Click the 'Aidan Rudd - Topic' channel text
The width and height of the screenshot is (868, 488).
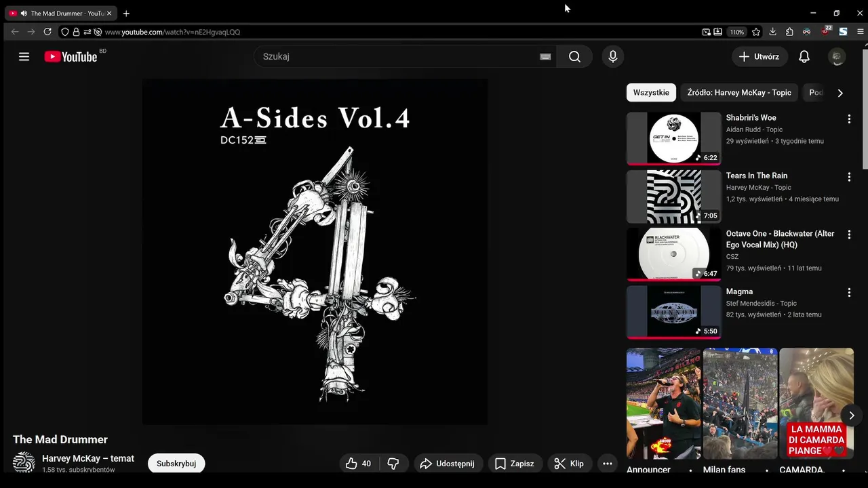[754, 129]
